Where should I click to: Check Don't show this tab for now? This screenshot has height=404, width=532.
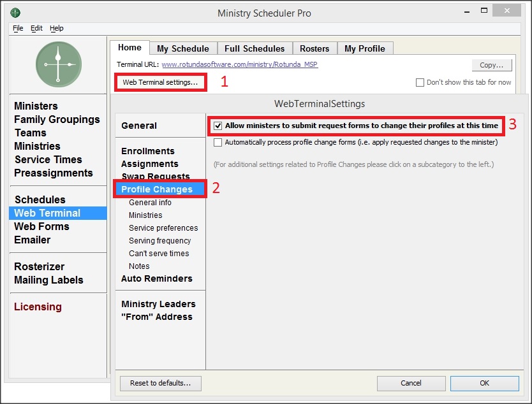pos(420,82)
